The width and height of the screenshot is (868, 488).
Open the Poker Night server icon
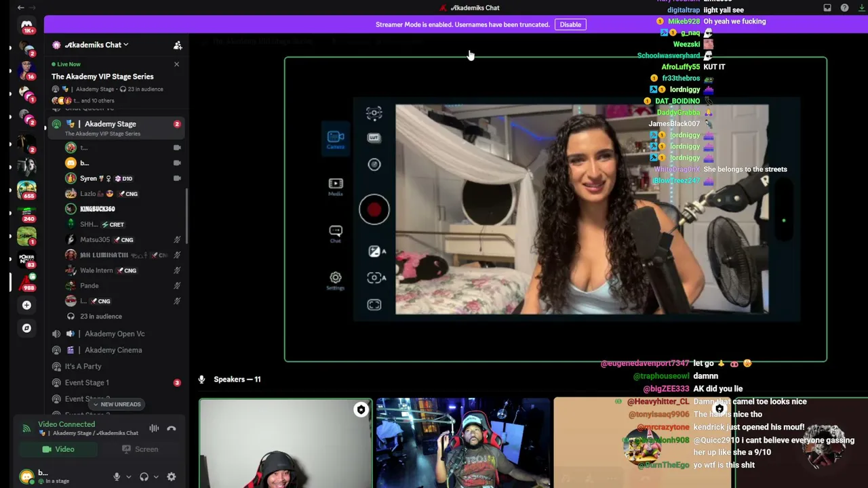[x=26, y=259]
